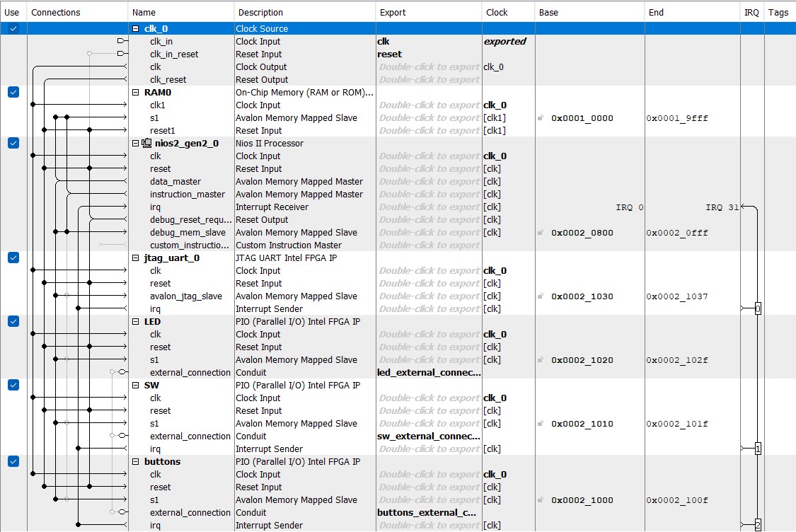796x532 pixels.
Task: Disable the RAM0 component checkbox
Action: point(13,92)
